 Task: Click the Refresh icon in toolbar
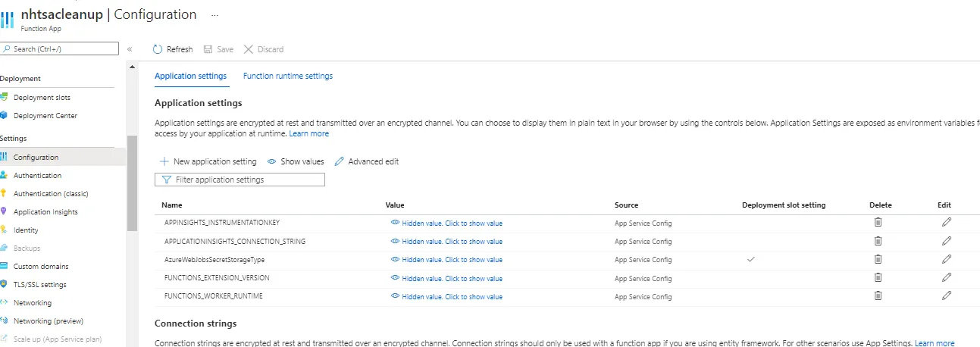[x=158, y=49]
